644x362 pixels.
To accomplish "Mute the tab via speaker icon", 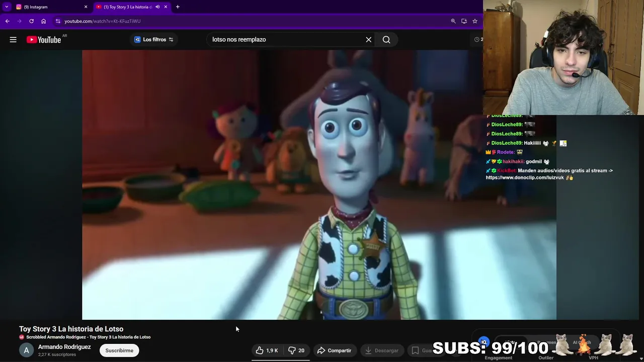I will [x=157, y=7].
